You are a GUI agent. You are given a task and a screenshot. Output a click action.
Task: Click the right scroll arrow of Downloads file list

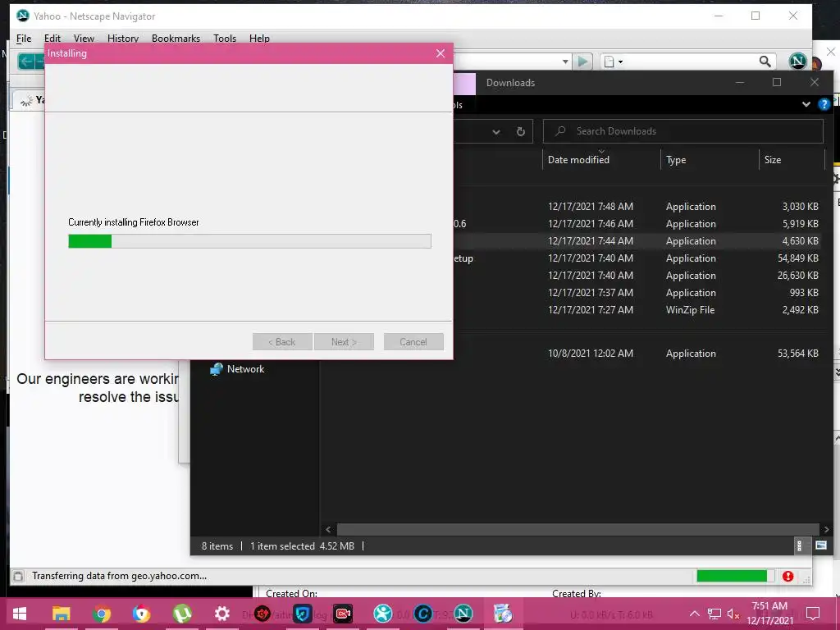pos(827,529)
